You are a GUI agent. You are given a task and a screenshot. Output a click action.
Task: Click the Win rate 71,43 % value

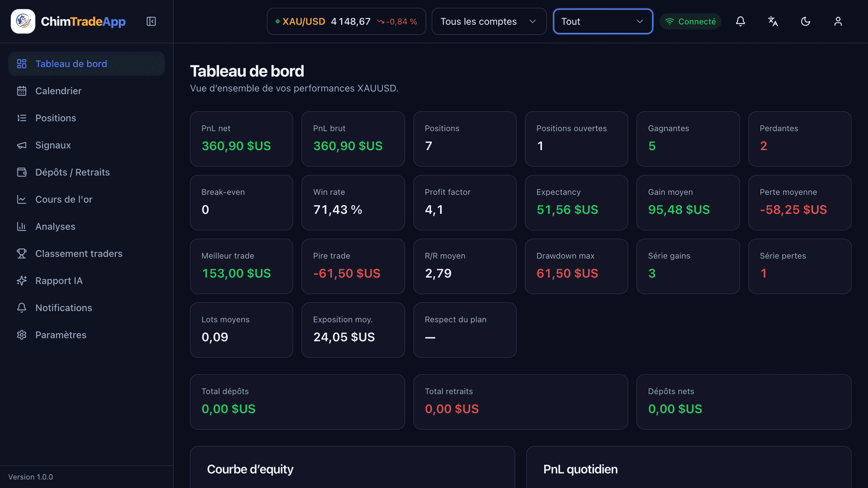click(338, 210)
